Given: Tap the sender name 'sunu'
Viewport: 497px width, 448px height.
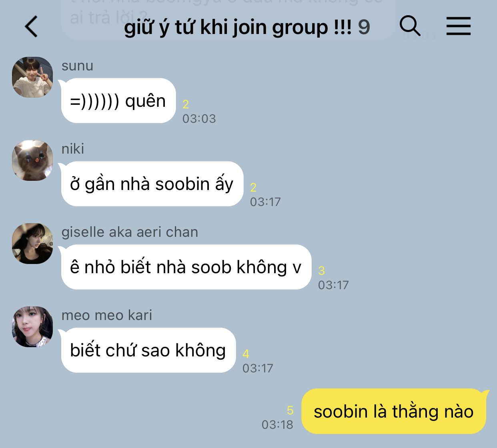Looking at the screenshot, I should [77, 66].
